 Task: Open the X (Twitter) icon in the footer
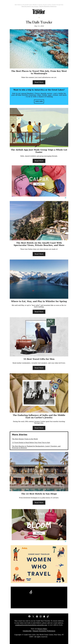click(x=33, y=616)
